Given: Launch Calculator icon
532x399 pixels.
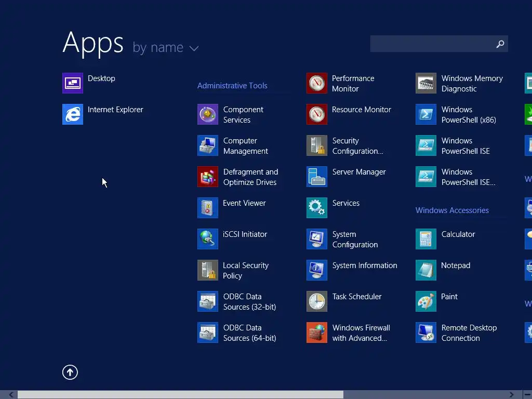Looking at the screenshot, I should point(426,239).
